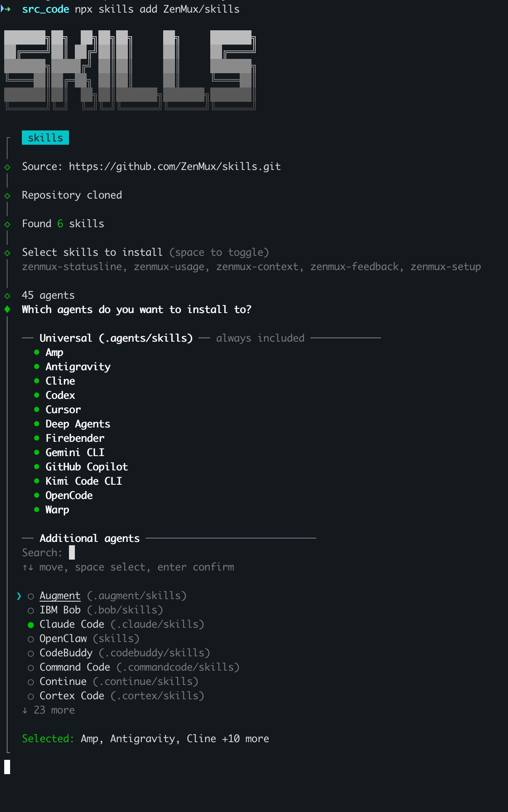
Task: Click the diamond marker beside Found 6 skills
Action: coord(7,223)
